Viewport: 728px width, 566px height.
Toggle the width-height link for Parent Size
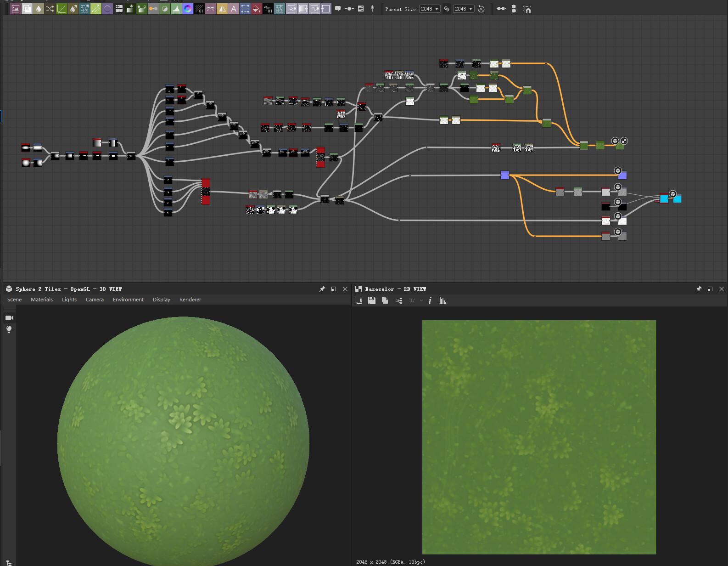[447, 9]
